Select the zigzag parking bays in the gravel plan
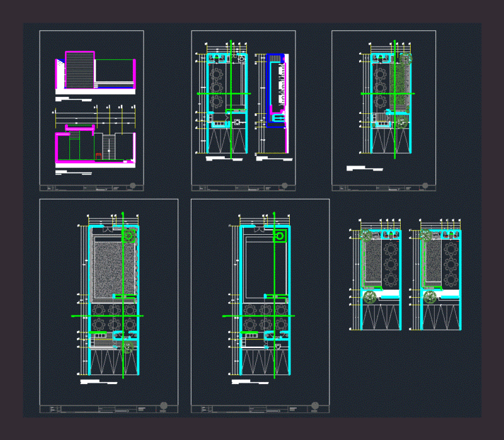This screenshot has width=504, height=440. point(114,362)
